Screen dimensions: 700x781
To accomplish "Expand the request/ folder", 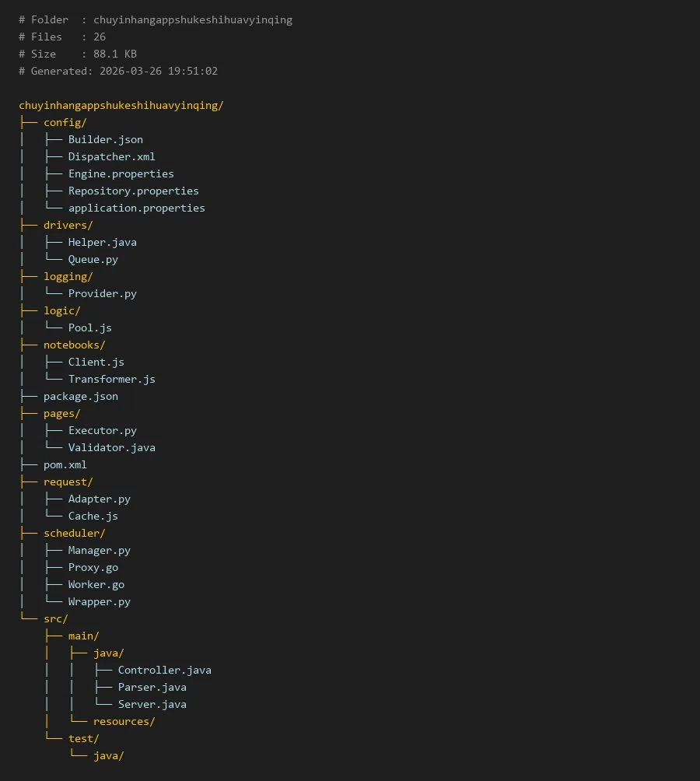I will coord(68,482).
